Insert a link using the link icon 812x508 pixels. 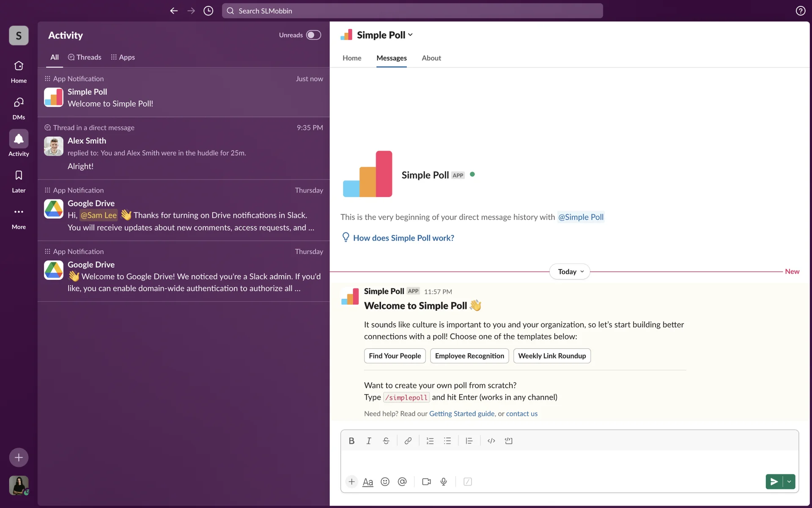pos(408,441)
